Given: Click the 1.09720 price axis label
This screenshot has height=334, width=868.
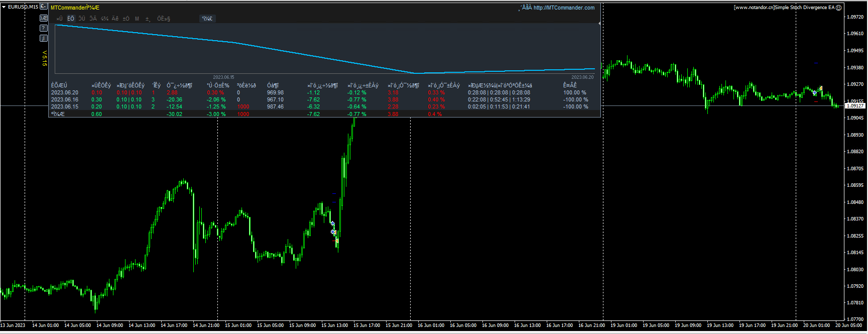Looking at the screenshot, I should click(x=855, y=17).
